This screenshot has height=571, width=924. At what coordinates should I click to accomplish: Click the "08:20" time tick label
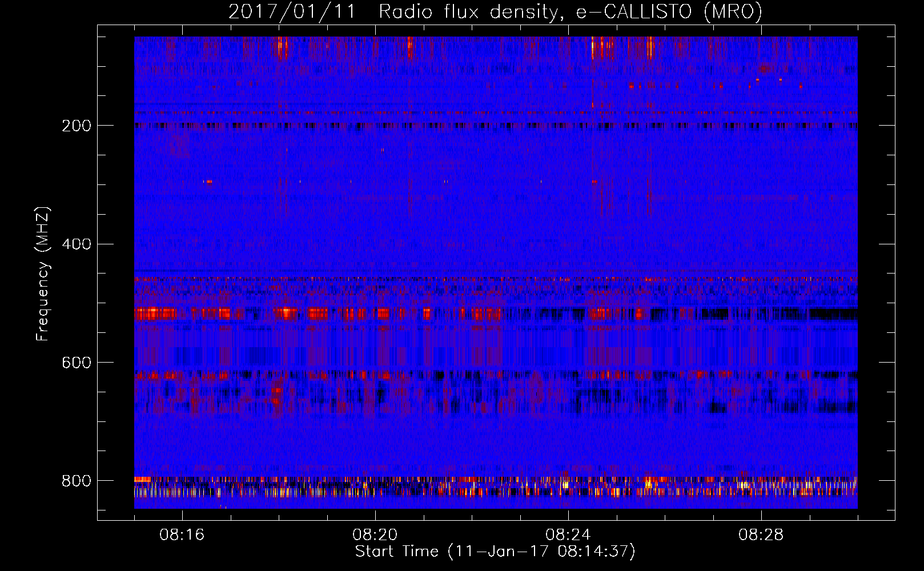click(375, 535)
